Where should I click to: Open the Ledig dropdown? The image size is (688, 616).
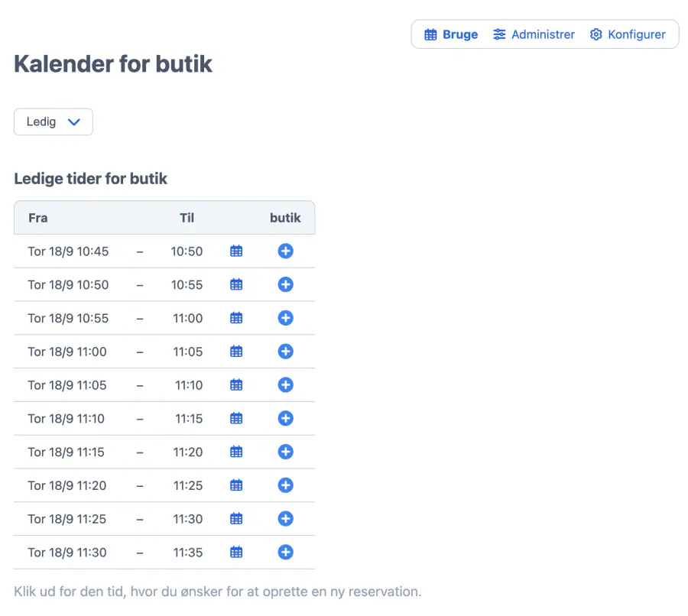pyautogui.click(x=54, y=122)
